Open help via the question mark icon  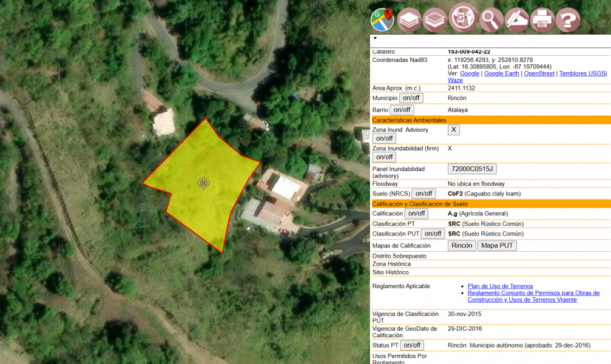[567, 19]
